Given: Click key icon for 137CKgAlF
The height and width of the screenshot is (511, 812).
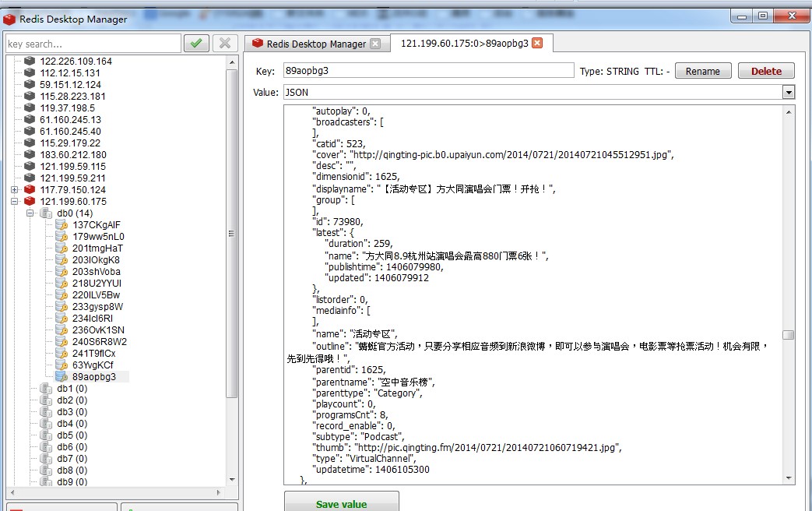Looking at the screenshot, I should coord(62,224).
